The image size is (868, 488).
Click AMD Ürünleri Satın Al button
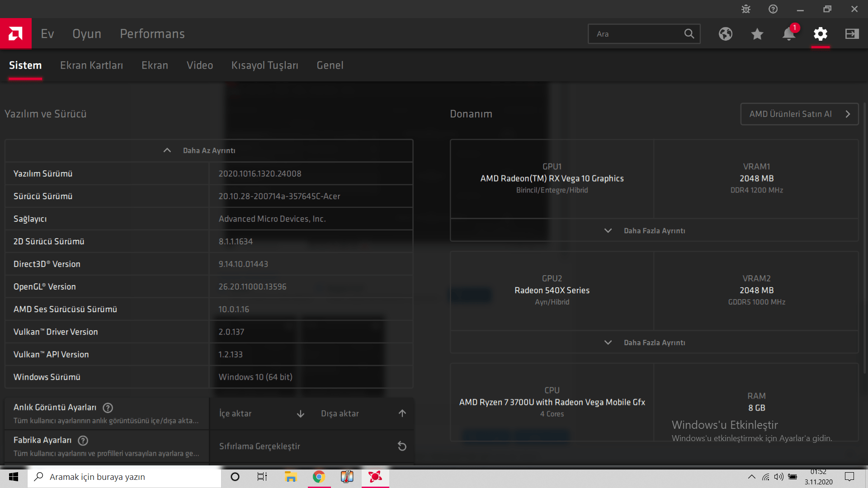[799, 114]
